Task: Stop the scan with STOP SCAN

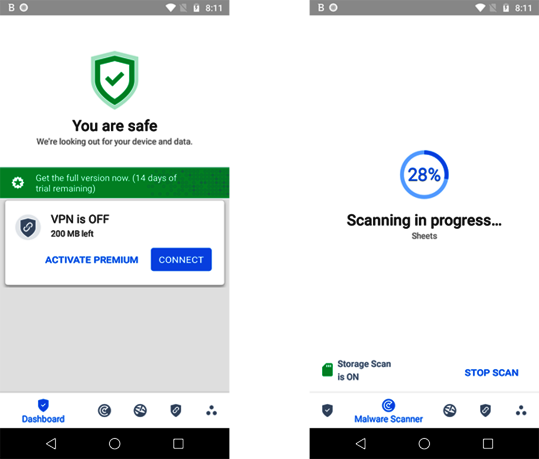Action: pos(491,373)
